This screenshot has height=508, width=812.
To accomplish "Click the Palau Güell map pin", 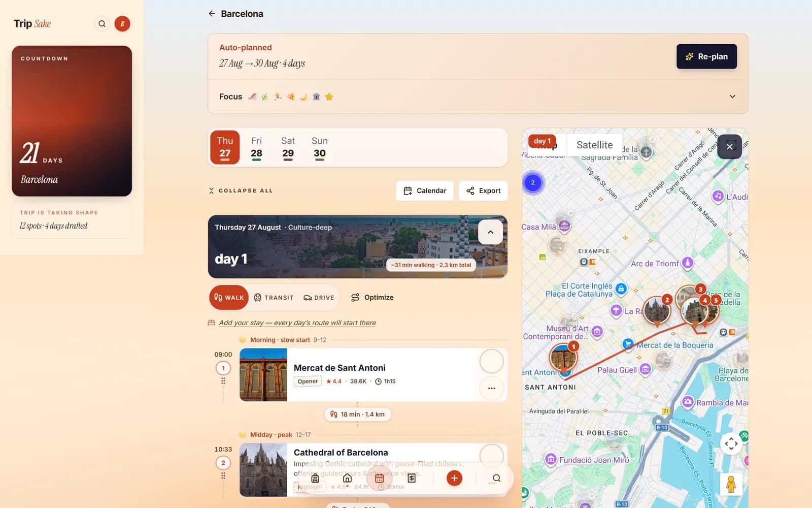I will click(x=645, y=369).
